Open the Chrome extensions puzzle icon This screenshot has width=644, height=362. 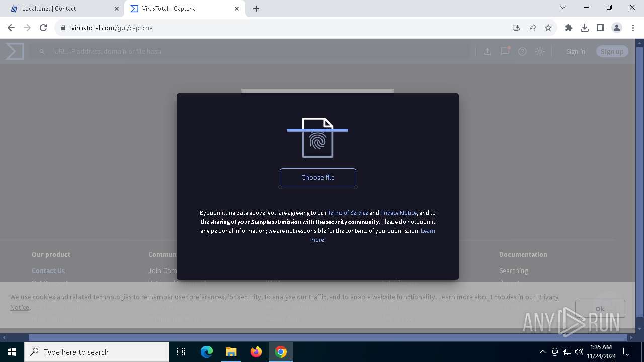coord(569,28)
